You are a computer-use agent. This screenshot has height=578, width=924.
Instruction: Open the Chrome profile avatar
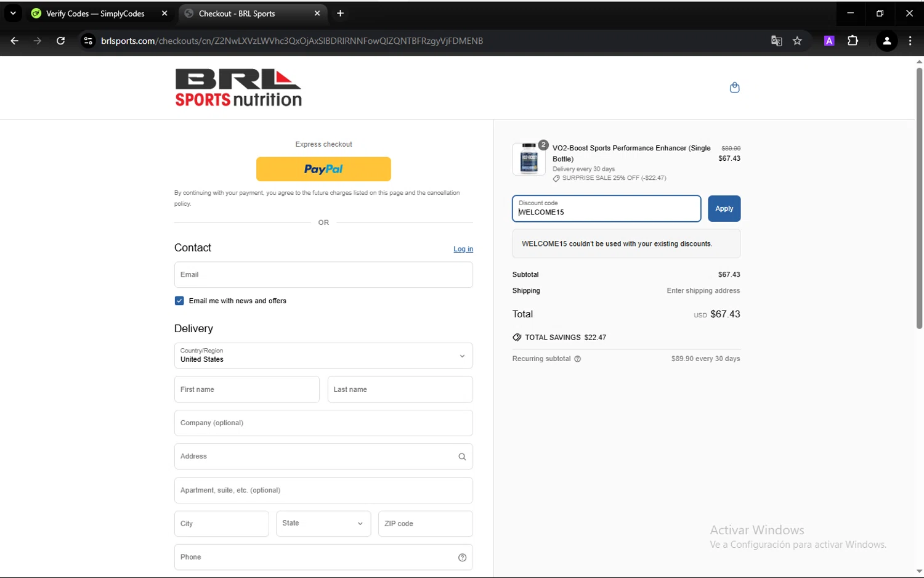(x=887, y=41)
